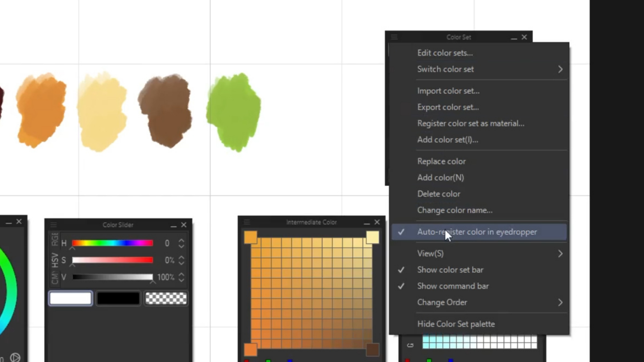Screen dimensions: 644x362
Task: Adjust the Saturation (S) slider
Action: point(113,260)
